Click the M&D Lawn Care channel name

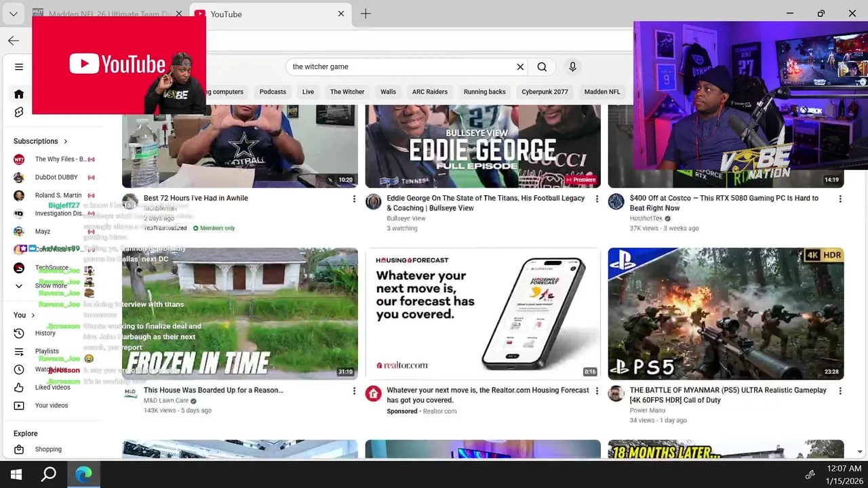tap(166, 401)
